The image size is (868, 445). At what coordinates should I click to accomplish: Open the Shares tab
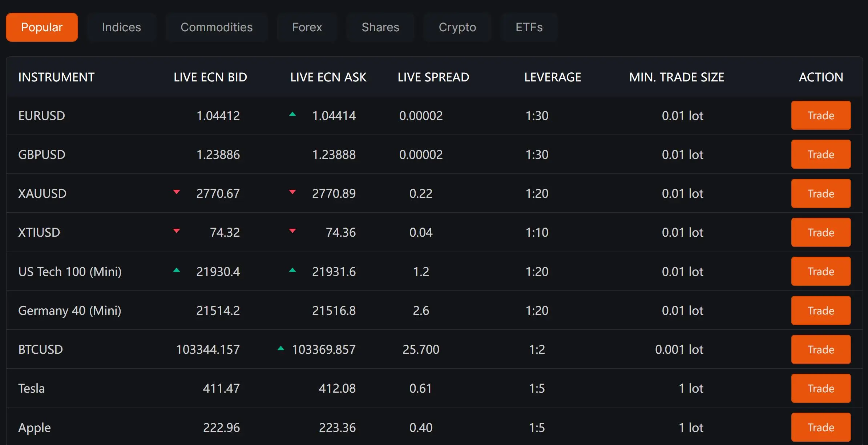point(380,27)
